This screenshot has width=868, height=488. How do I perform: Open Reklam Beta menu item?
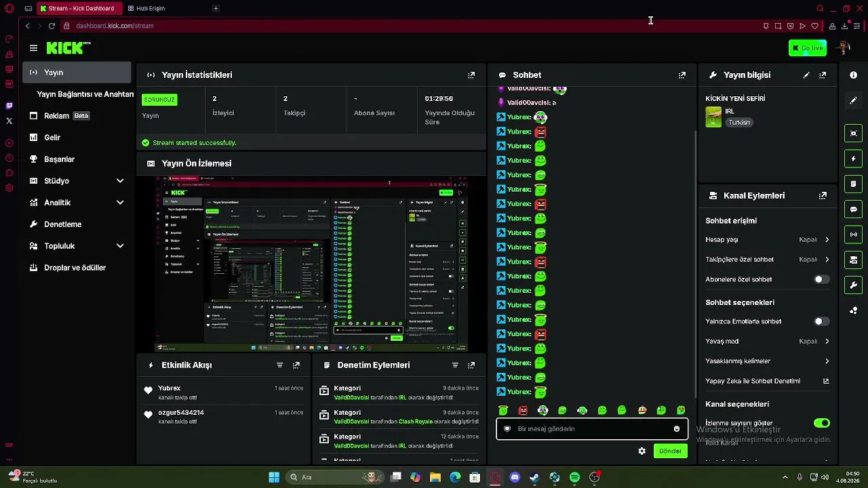click(x=77, y=116)
